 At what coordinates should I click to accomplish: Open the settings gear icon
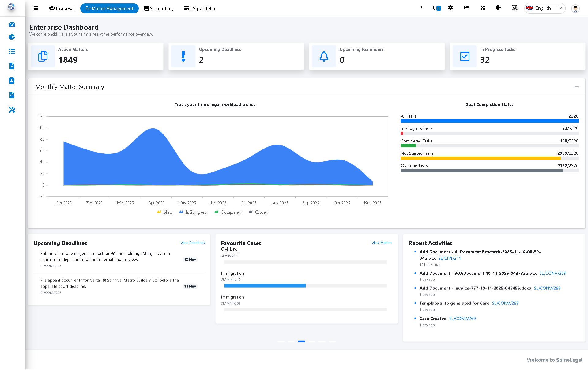pos(450,8)
